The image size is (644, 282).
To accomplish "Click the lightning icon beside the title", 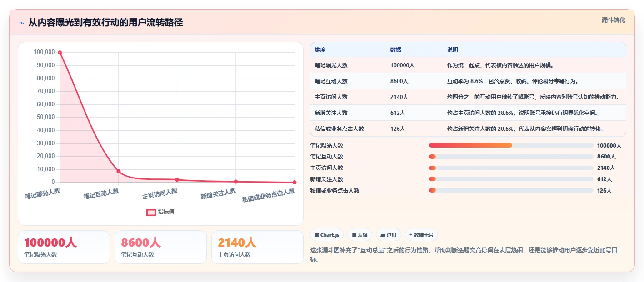I will (22, 23).
